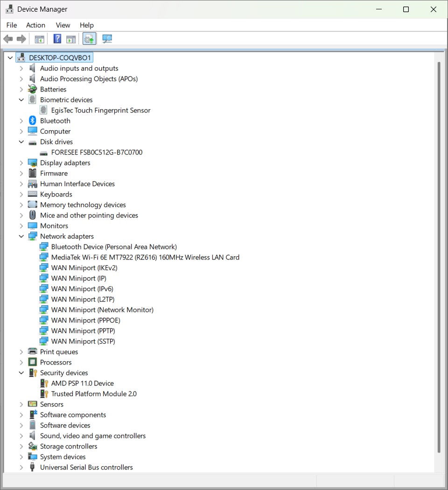The width and height of the screenshot is (448, 490).
Task: Click the Processors chip icon
Action: coord(32,362)
